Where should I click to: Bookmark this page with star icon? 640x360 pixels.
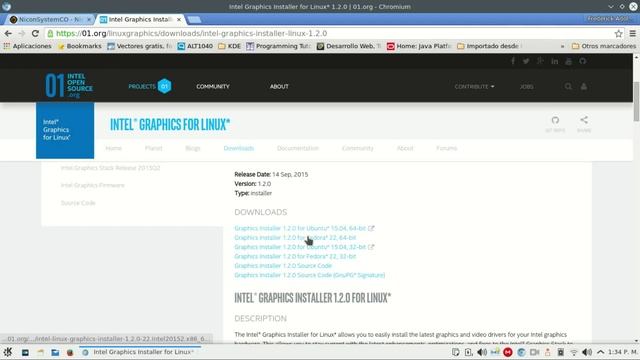coord(618,33)
